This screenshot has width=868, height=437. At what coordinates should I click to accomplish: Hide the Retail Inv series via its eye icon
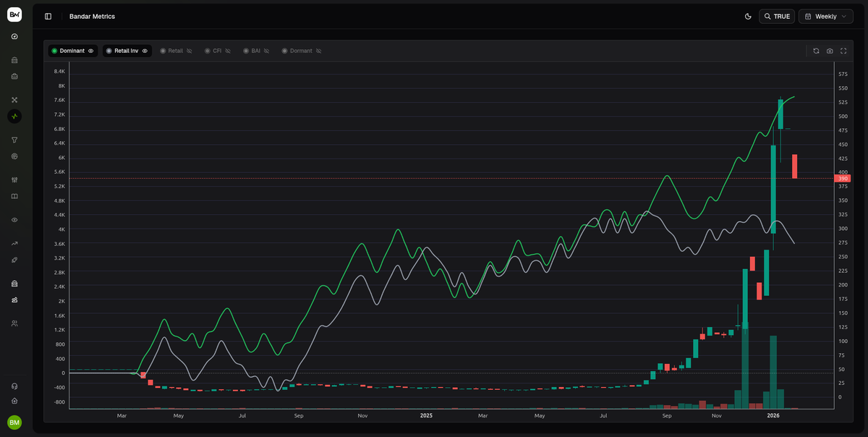[x=145, y=51]
